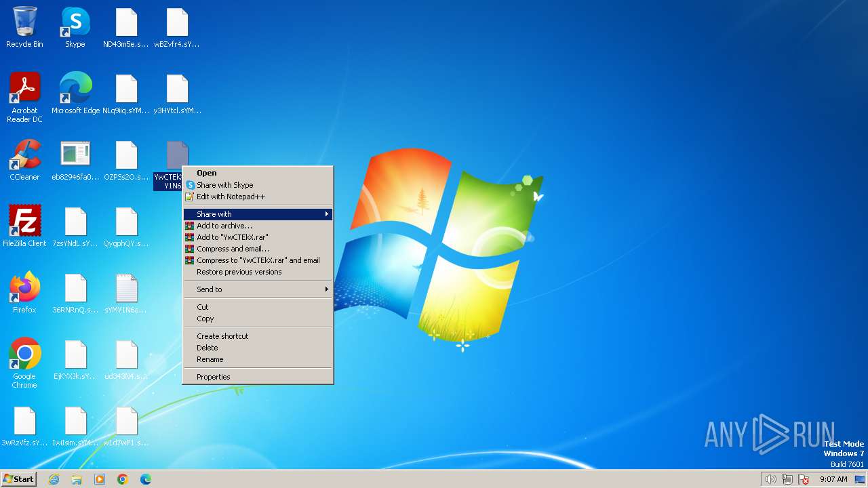Open the Start menu

coord(18,479)
